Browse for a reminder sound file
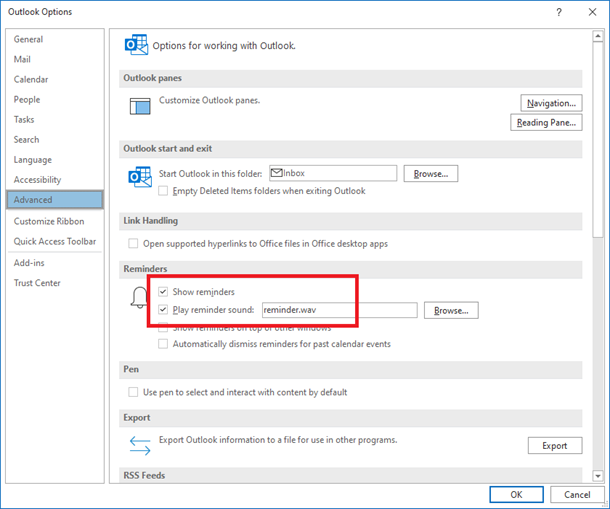This screenshot has height=509, width=610. (x=451, y=311)
